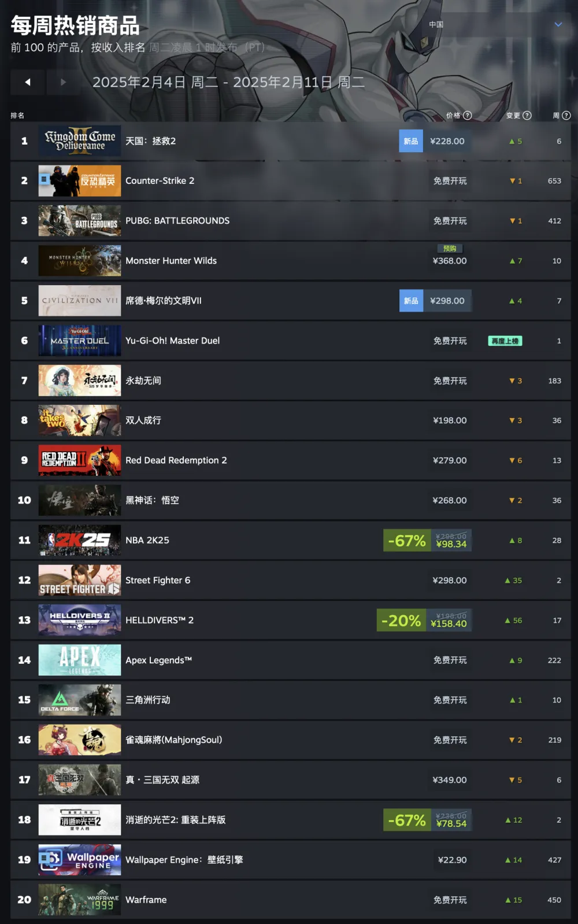The height and width of the screenshot is (924, 578).
Task: Open Kingdom Come Deliverance II game thumbnail
Action: [80, 141]
